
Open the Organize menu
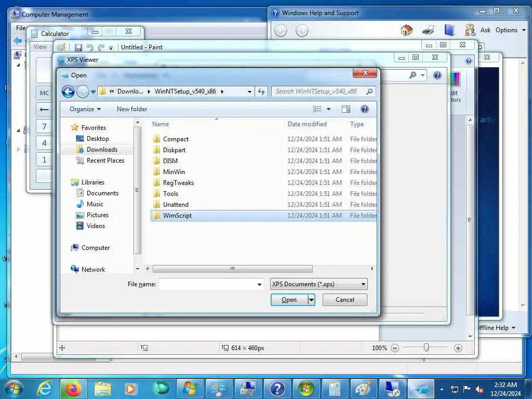(x=85, y=109)
